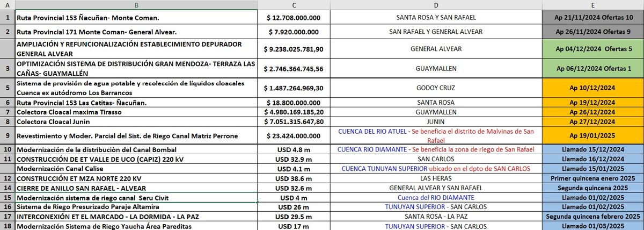The width and height of the screenshot is (644, 230).
Task: Select 'Ap 04/12/2024 Ofertas 5' cell
Action: coord(593,49)
